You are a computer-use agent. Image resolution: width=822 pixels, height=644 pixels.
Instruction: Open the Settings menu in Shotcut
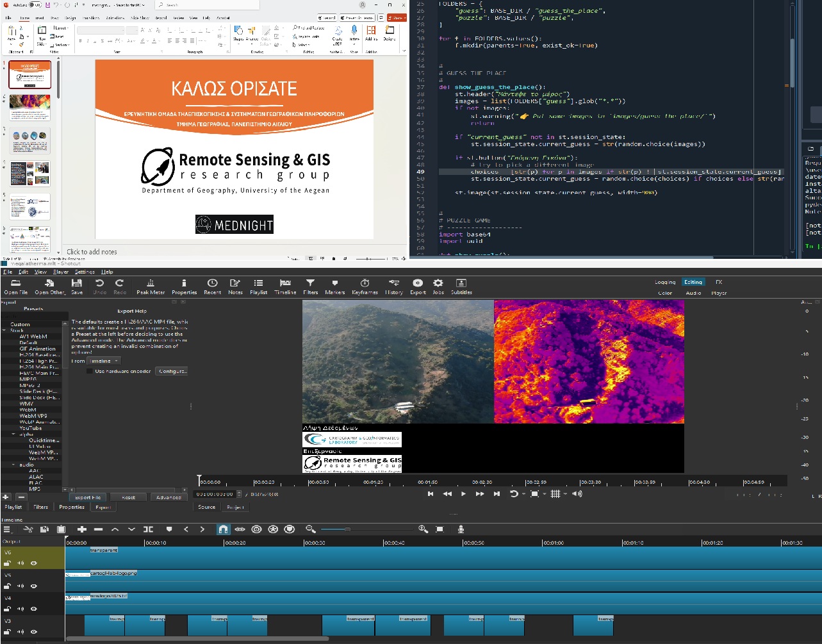[85, 272]
